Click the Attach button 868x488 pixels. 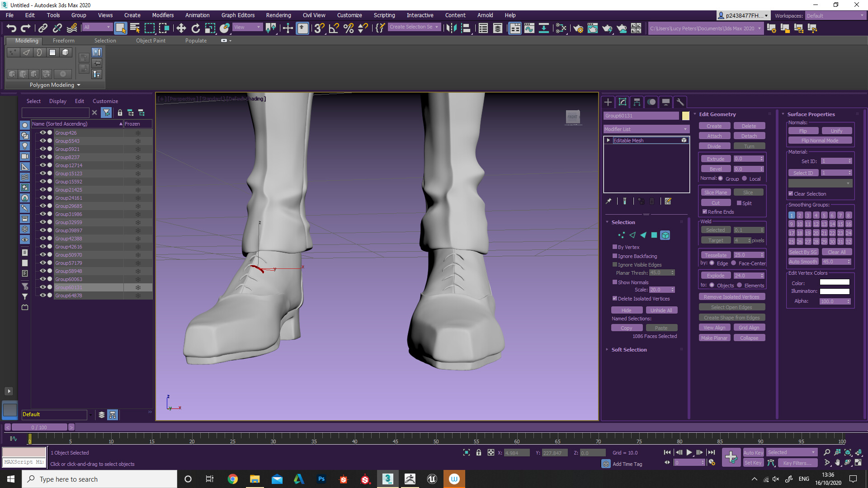[714, 136]
